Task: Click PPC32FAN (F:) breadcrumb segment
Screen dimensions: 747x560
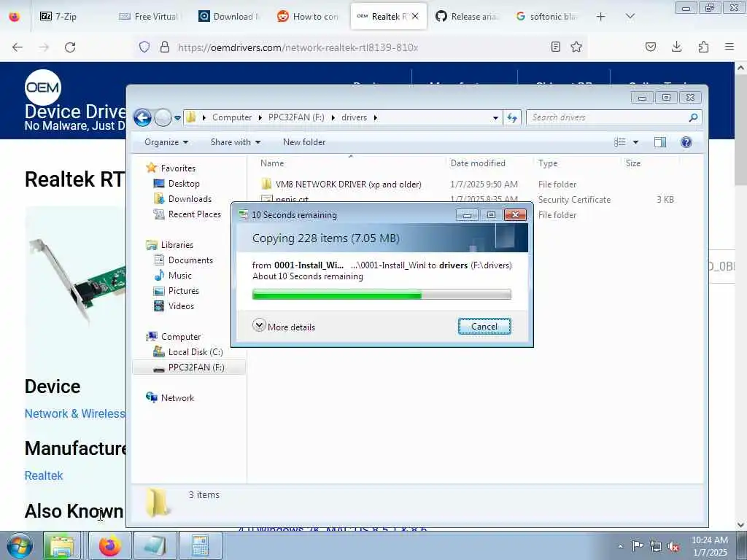Action: [296, 117]
